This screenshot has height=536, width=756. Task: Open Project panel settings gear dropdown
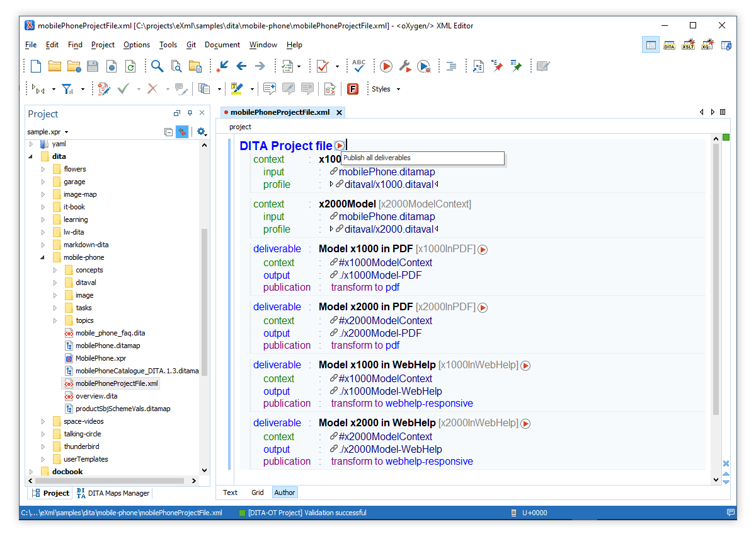(202, 132)
